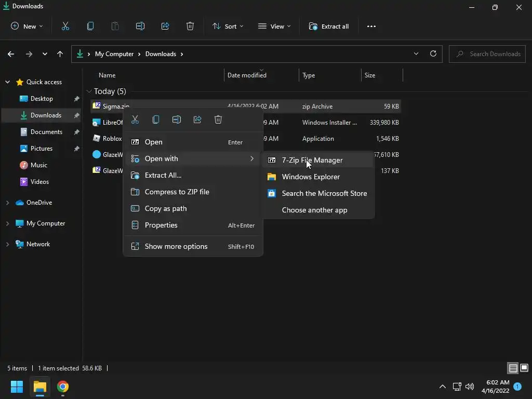
Task: Click My Computer in the address breadcrumb
Action: click(x=114, y=54)
